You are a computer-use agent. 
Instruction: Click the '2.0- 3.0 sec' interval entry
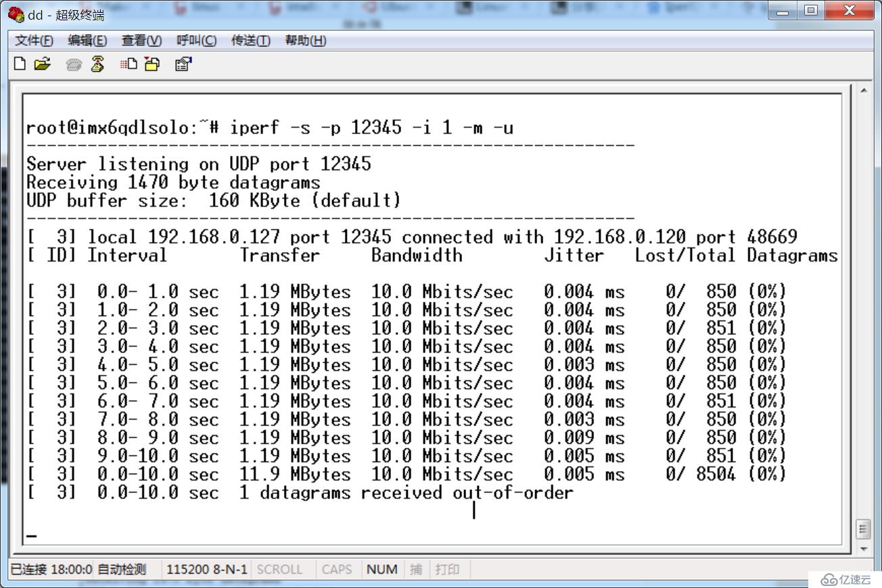click(158, 328)
